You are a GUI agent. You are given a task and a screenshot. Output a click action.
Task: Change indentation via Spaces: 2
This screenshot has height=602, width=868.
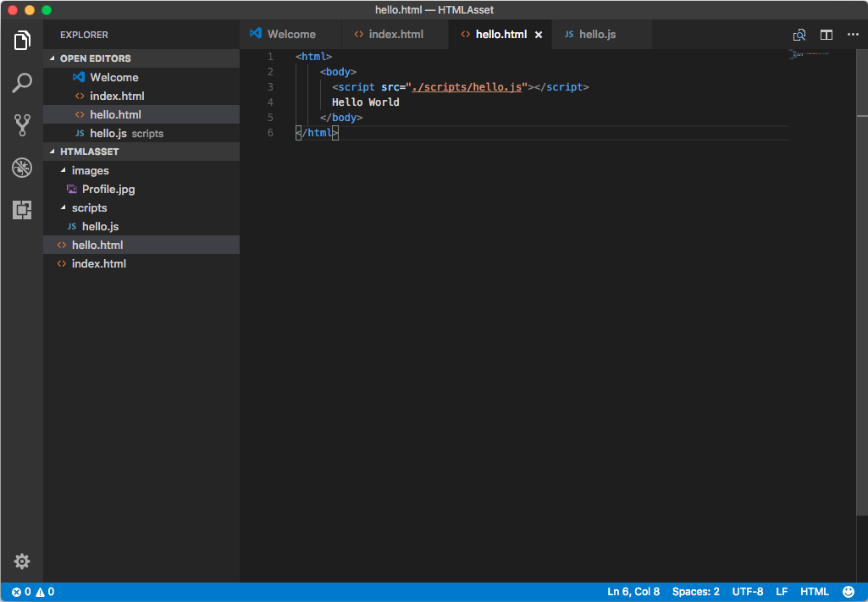[x=696, y=592]
